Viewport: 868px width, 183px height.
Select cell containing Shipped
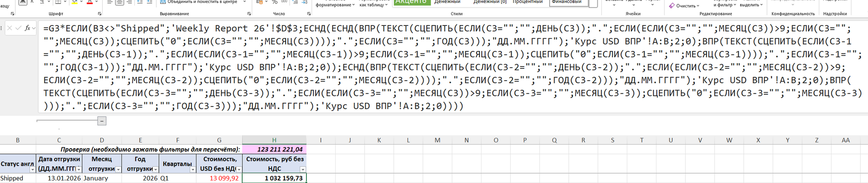pos(18,178)
